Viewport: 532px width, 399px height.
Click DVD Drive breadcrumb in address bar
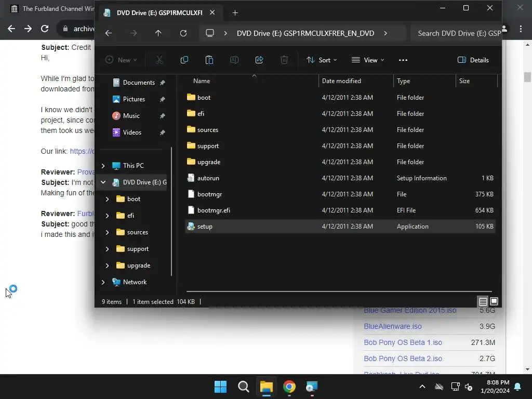(x=305, y=33)
